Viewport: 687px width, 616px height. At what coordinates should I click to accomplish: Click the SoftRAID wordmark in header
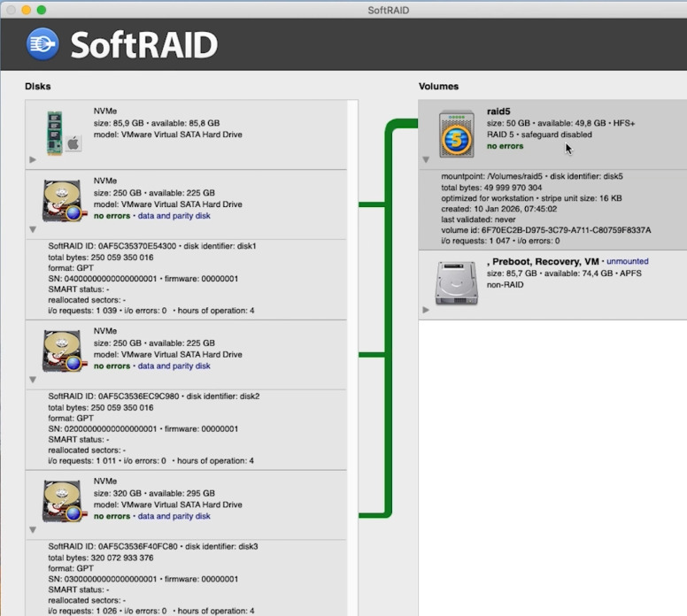143,44
